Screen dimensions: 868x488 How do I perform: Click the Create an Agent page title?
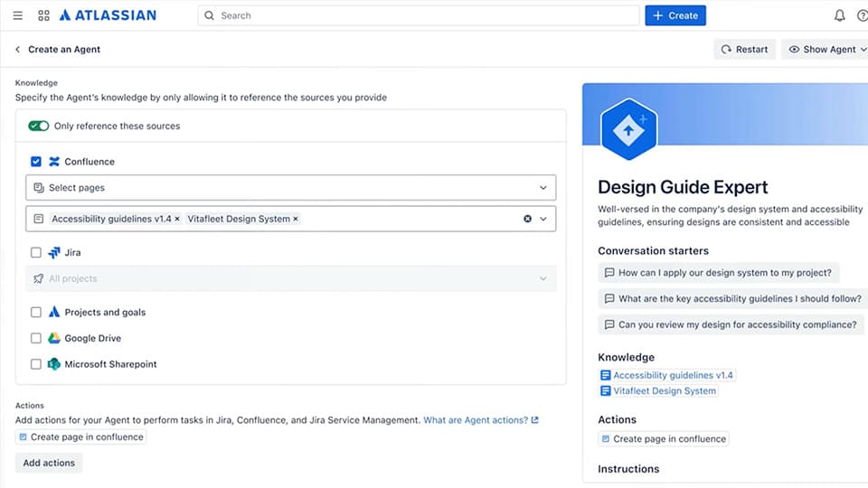click(x=64, y=49)
